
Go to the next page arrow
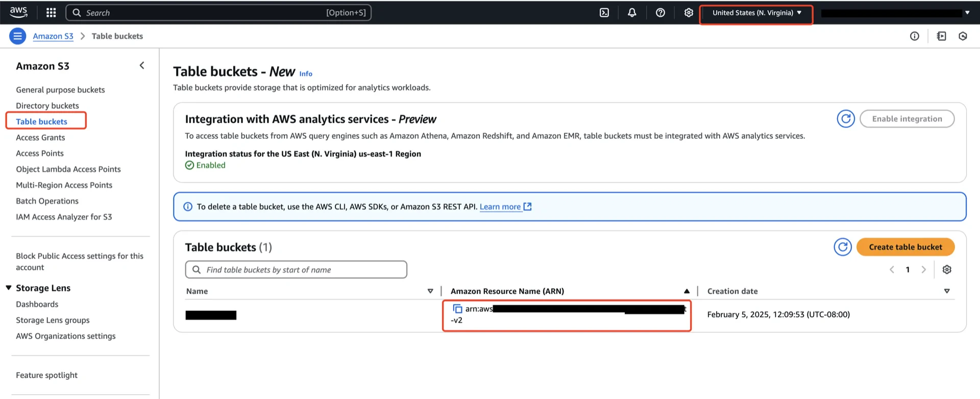click(x=923, y=270)
